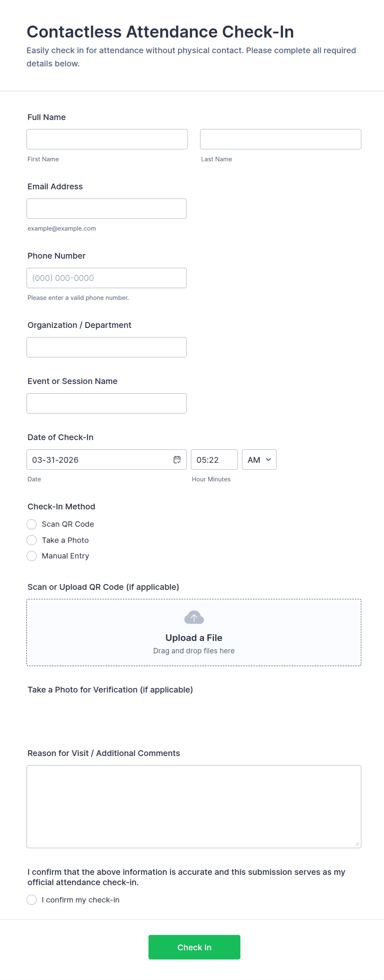The height and width of the screenshot is (980, 384).
Task: Click the Reason for Visit comments box
Action: click(x=194, y=804)
